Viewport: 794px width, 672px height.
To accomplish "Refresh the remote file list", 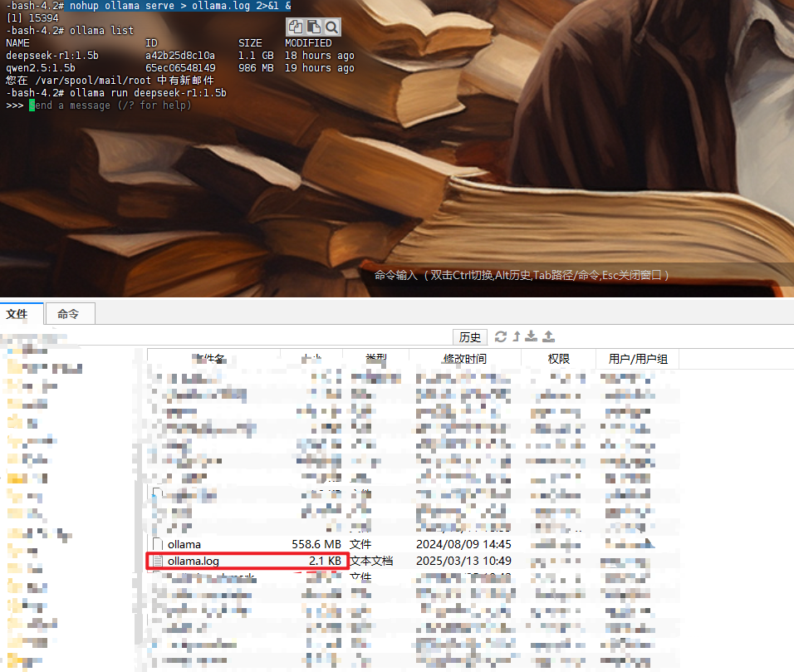I will click(501, 336).
